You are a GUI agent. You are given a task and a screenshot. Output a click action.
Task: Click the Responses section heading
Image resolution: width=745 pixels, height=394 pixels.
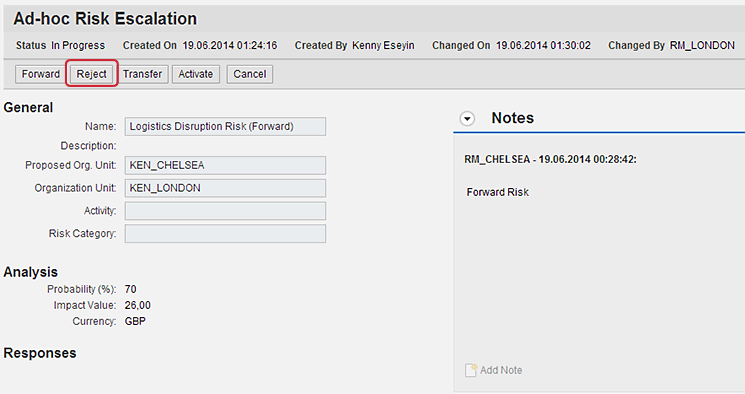[x=40, y=353]
